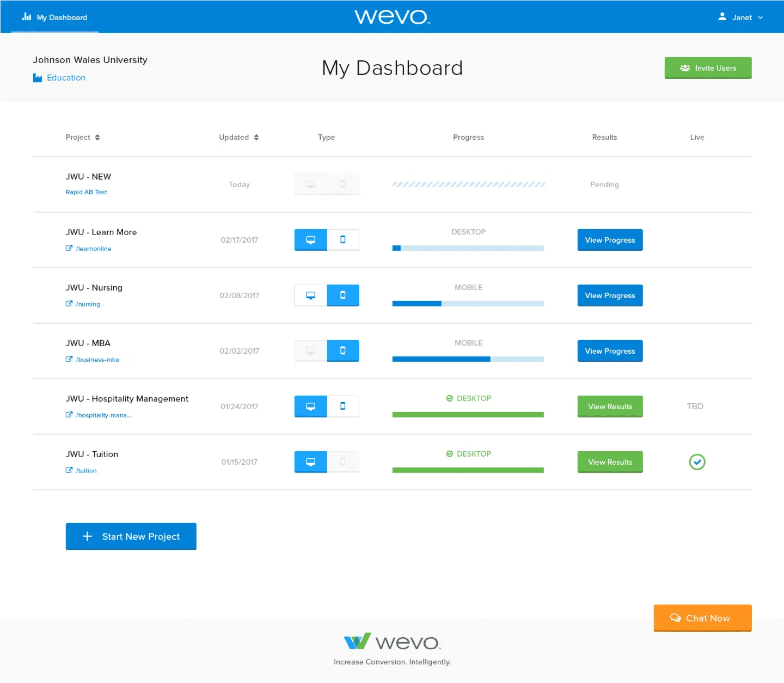Open the Education industry link
The width and height of the screenshot is (784, 683).
click(x=66, y=78)
